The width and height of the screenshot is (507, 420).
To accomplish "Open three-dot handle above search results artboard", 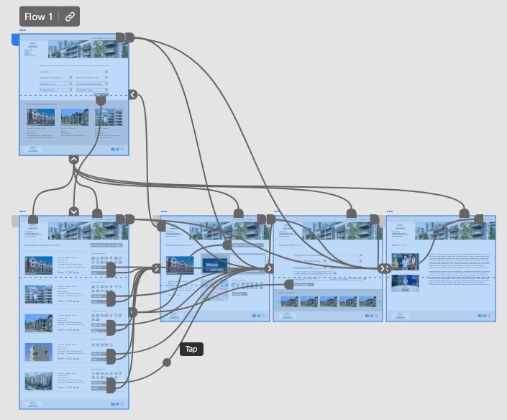I will (x=23, y=211).
